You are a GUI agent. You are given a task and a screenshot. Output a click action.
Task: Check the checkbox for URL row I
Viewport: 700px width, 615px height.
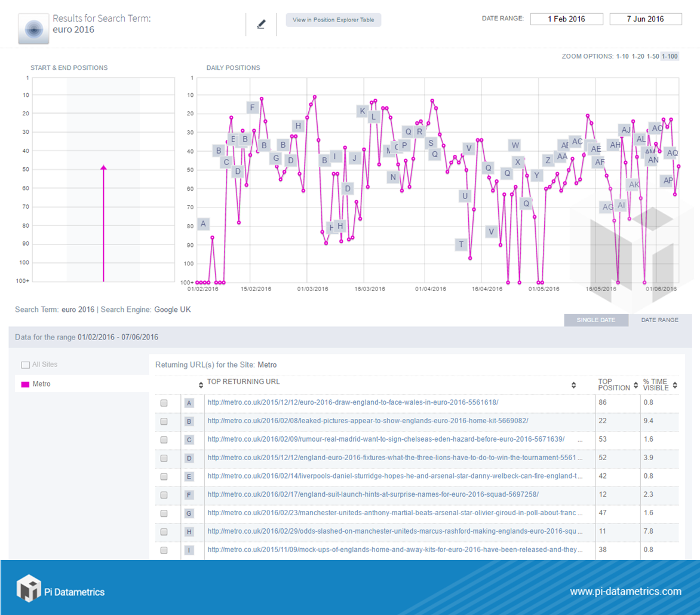pos(164,550)
